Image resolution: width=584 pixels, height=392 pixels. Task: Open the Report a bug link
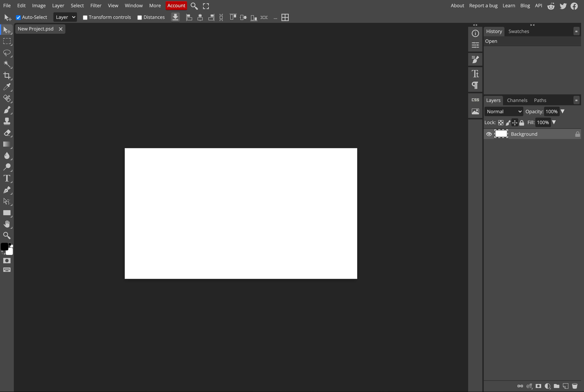(x=483, y=5)
